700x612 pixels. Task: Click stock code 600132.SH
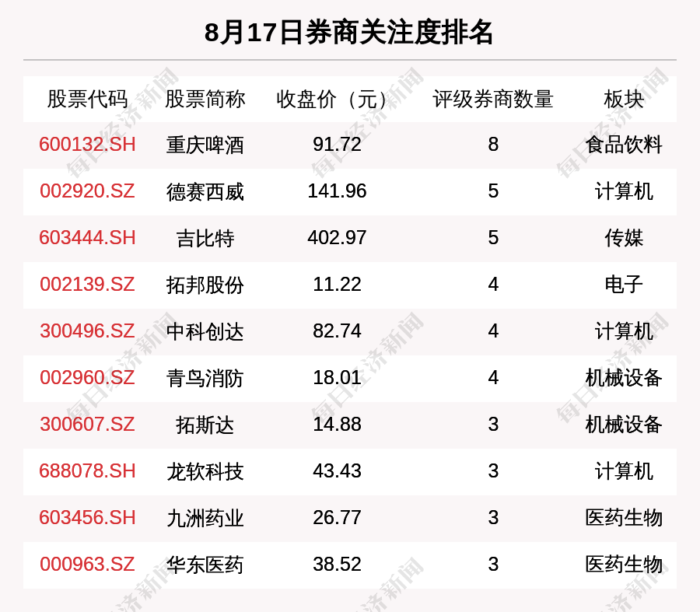87,145
